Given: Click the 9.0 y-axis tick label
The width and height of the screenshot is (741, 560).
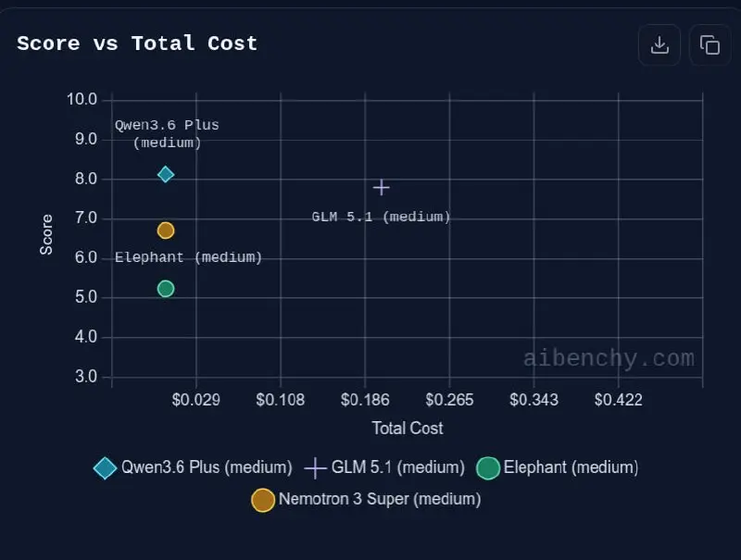Looking at the screenshot, I should click(x=85, y=139).
